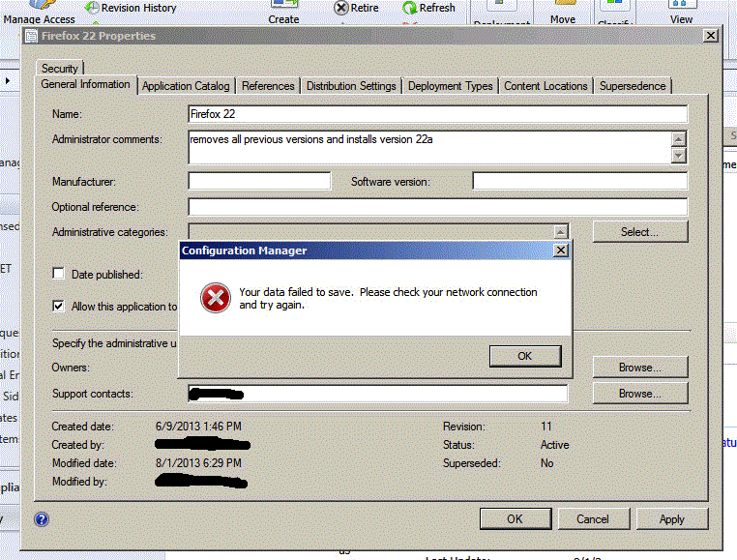Click the Administrator comments scroll up arrow
Image resolution: width=737 pixels, height=560 pixels.
click(x=679, y=139)
